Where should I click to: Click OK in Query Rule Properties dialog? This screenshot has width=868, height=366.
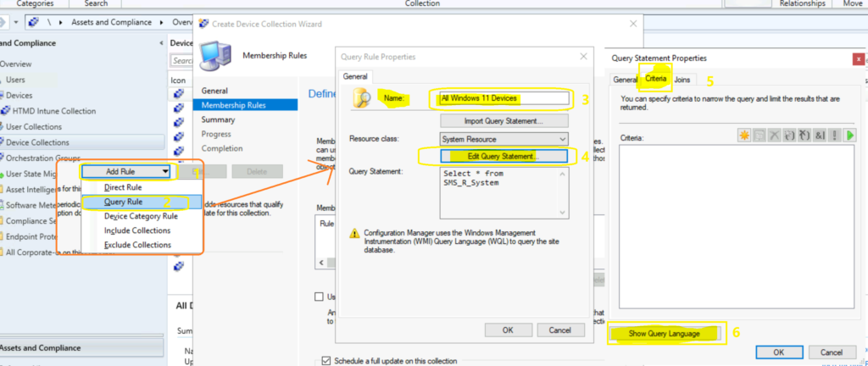[509, 330]
